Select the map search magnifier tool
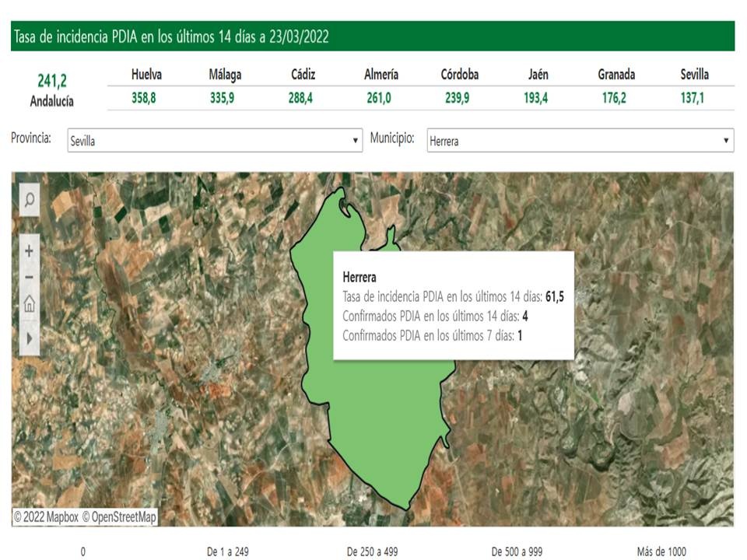Screen dimensions: 747x560 (x=29, y=200)
